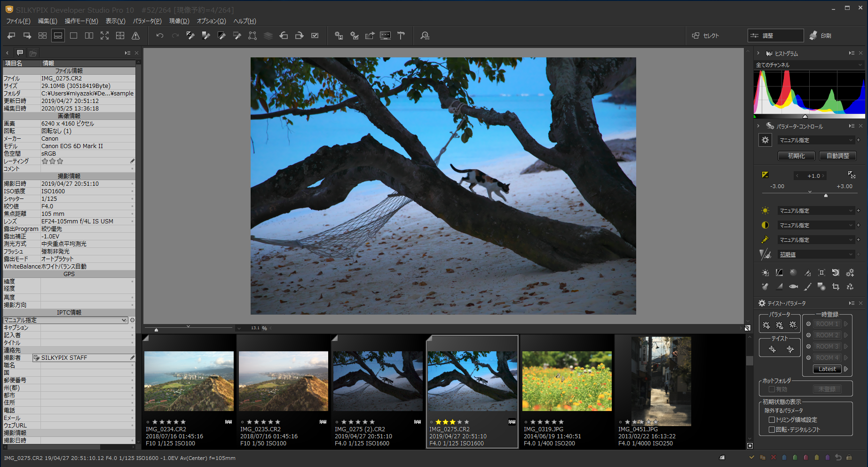Click the tone half-circle icon

[x=765, y=225]
